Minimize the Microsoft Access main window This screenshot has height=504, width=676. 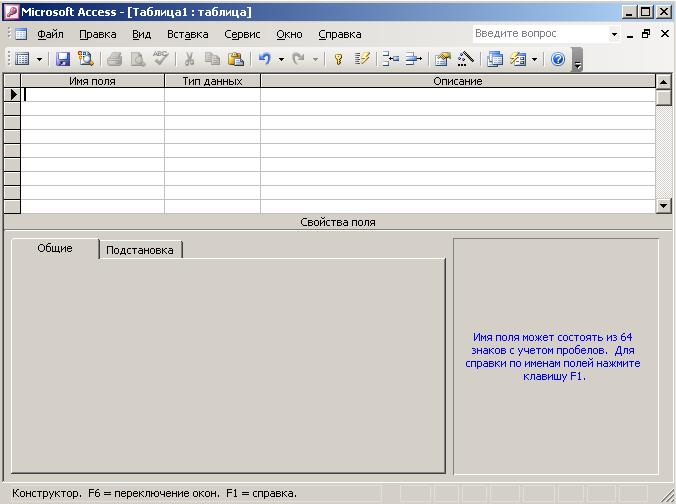[x=629, y=12]
